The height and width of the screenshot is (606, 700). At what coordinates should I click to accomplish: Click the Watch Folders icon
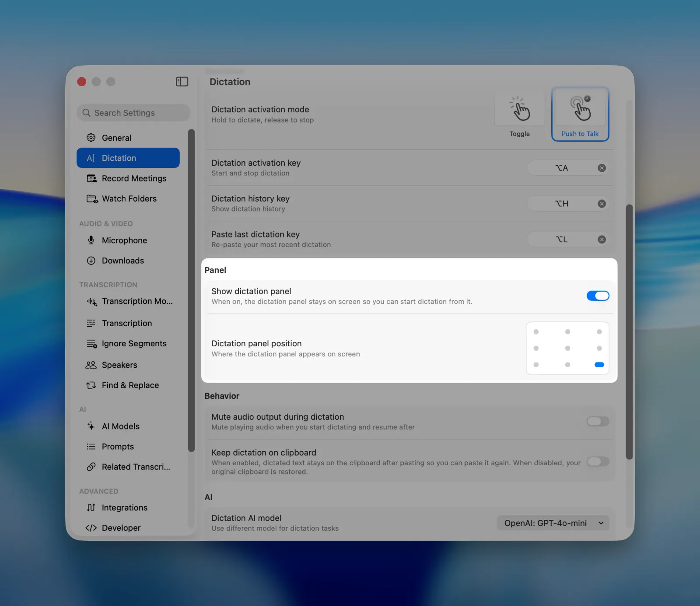point(92,199)
